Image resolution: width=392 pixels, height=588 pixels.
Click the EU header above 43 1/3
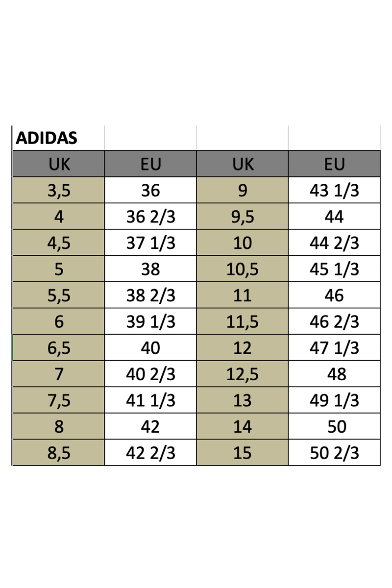(x=334, y=164)
